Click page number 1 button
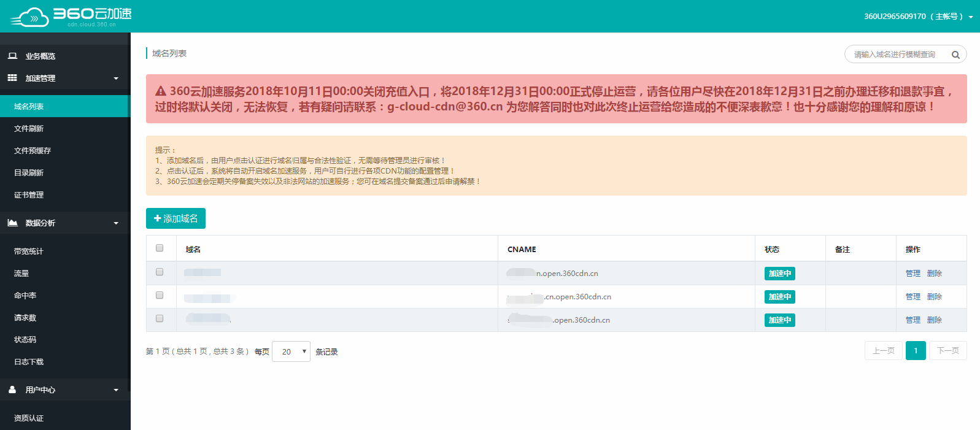The height and width of the screenshot is (430, 980). pos(916,351)
